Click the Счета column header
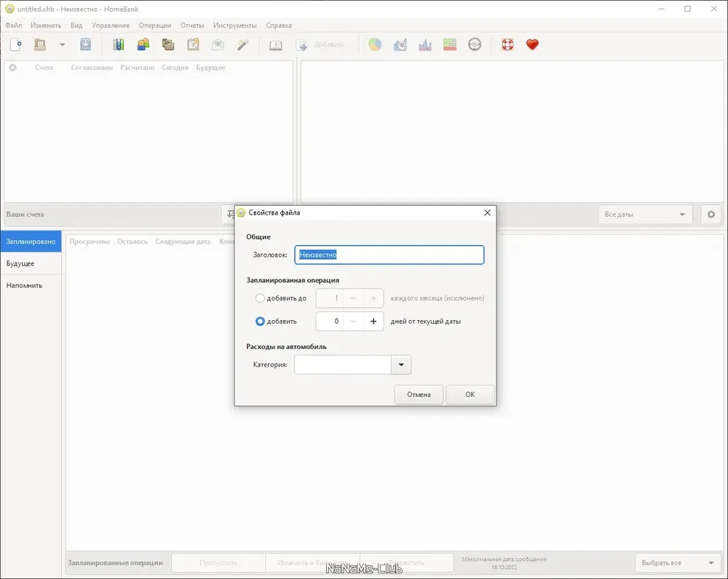 tap(44, 68)
